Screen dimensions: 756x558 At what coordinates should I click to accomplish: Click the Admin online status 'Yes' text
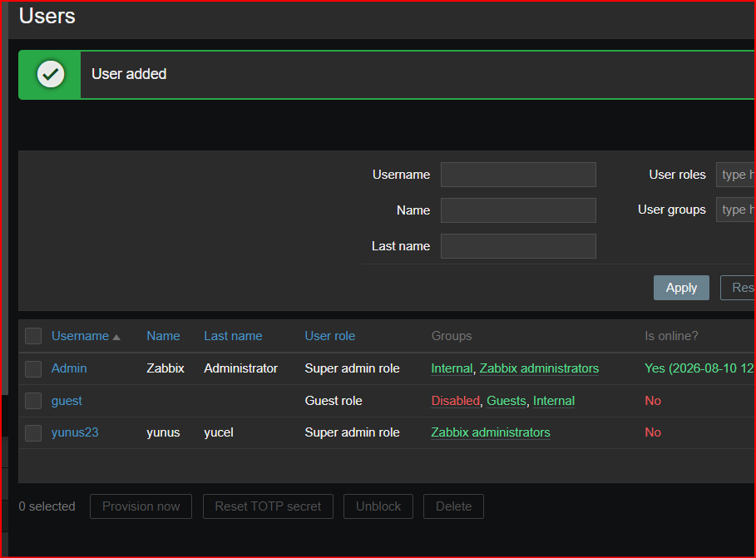(x=699, y=368)
